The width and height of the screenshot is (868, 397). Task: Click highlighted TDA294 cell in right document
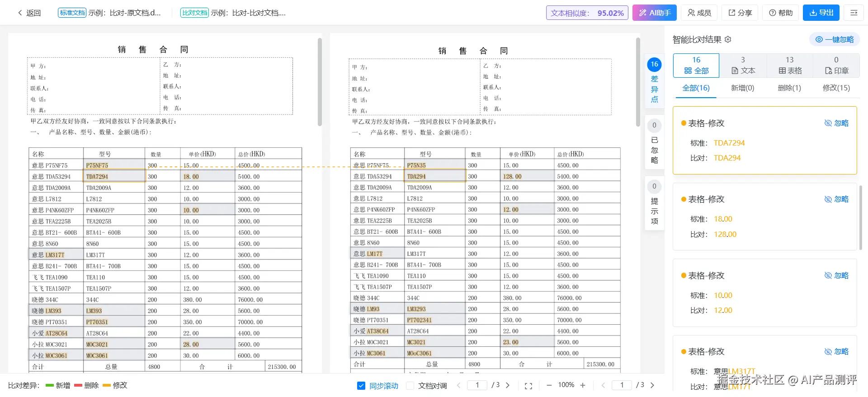pyautogui.click(x=435, y=176)
